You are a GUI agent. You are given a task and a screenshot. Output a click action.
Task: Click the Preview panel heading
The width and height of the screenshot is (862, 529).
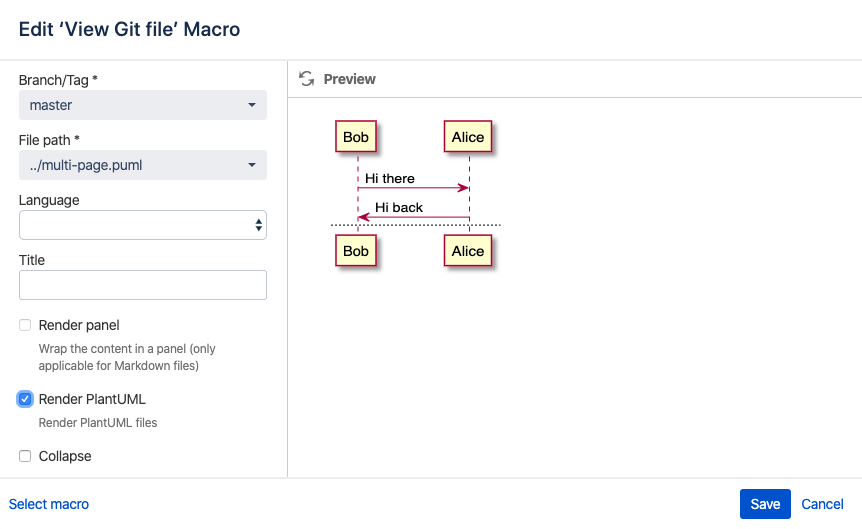[350, 79]
